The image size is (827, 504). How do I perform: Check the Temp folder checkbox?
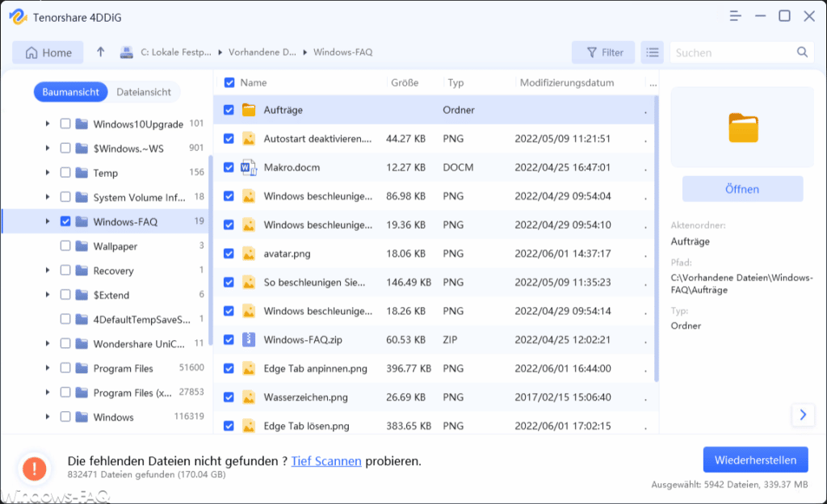[65, 172]
